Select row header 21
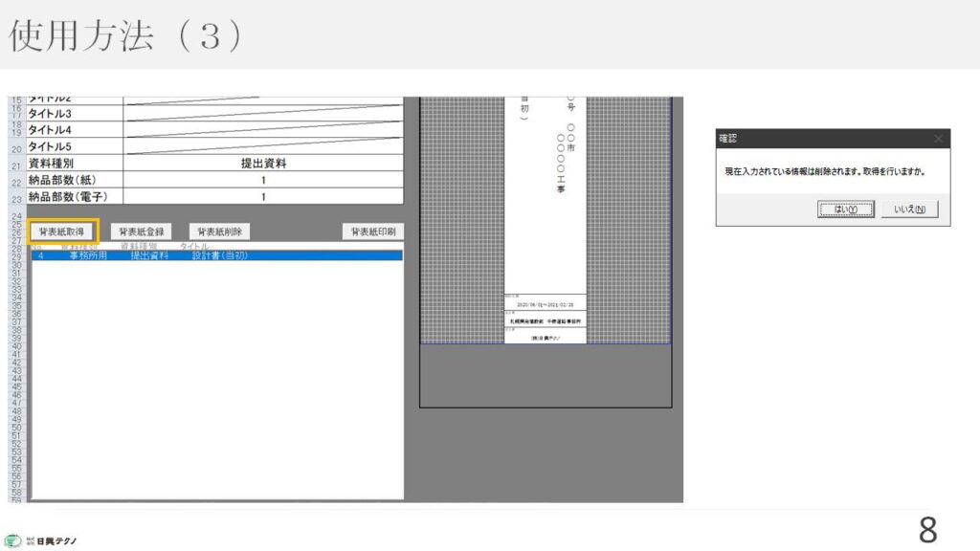This screenshot has height=551, width=980. click(16, 165)
